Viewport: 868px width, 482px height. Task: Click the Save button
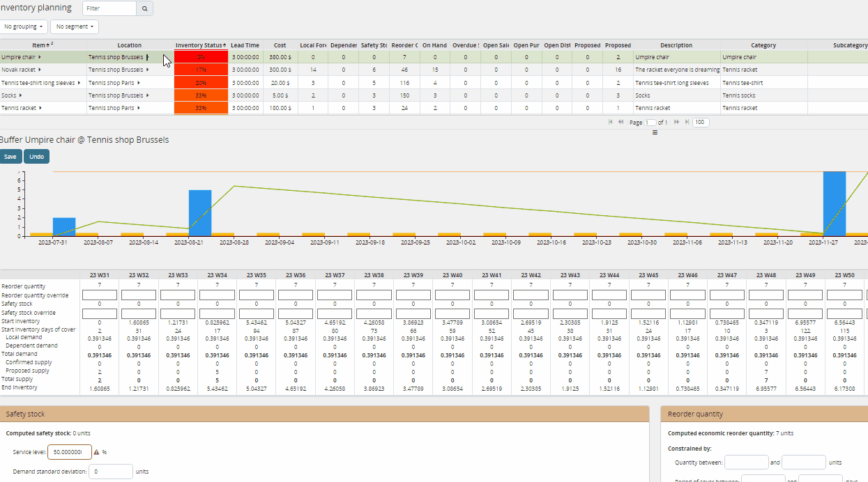[10, 157]
